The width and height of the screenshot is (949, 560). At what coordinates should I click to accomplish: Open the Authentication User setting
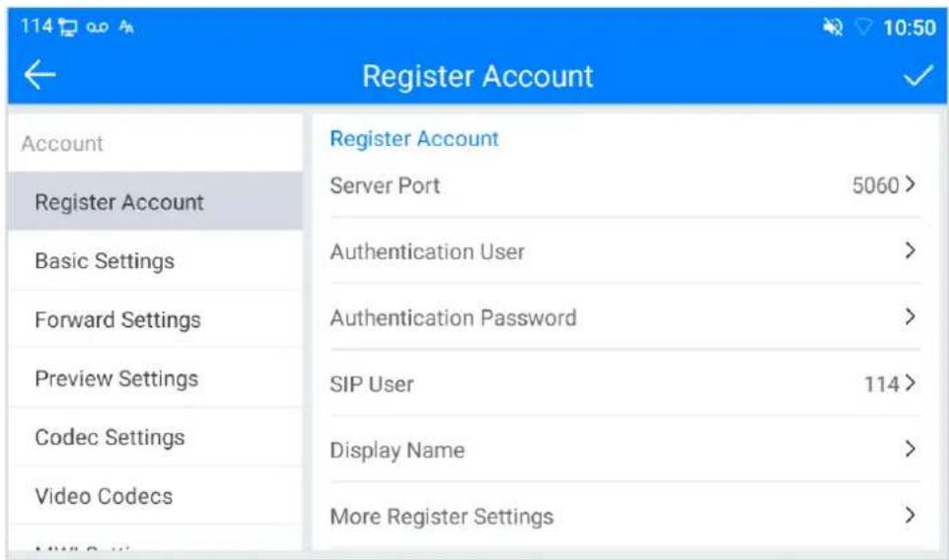(625, 251)
